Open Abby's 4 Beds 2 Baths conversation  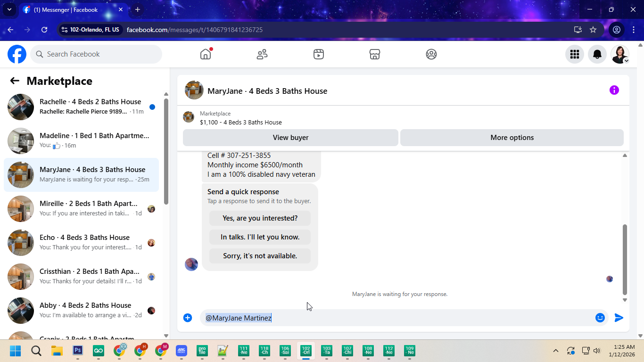point(81,311)
